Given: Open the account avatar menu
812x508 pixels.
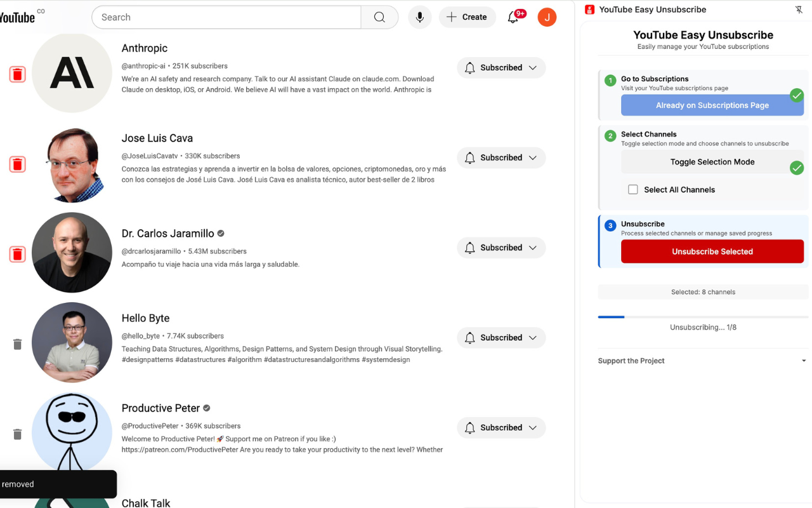Looking at the screenshot, I should pyautogui.click(x=547, y=17).
